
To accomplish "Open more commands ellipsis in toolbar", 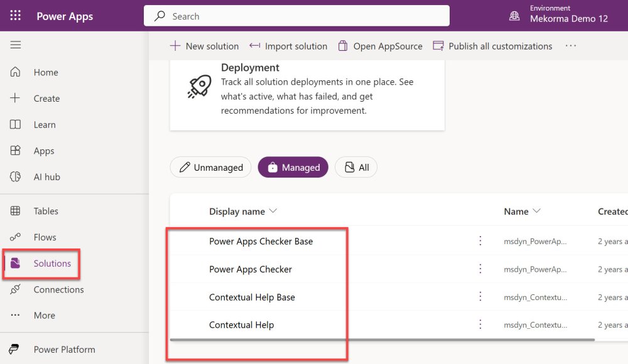I will (x=570, y=46).
